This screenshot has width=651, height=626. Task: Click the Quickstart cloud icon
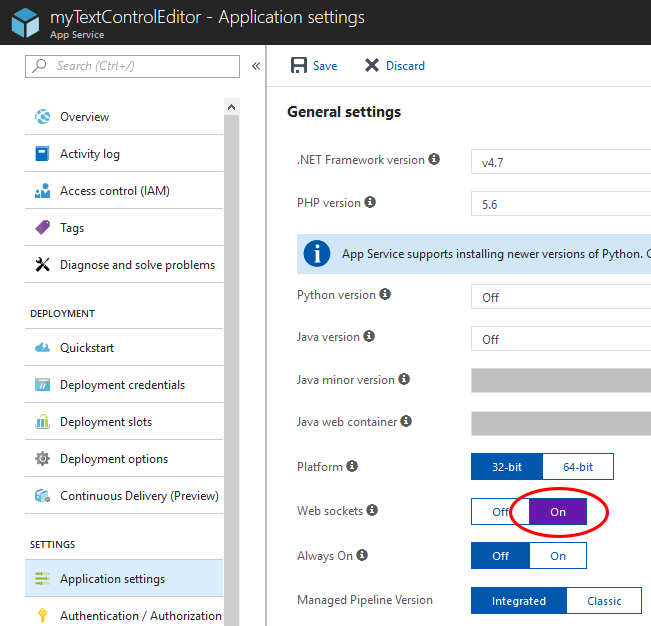pos(42,347)
